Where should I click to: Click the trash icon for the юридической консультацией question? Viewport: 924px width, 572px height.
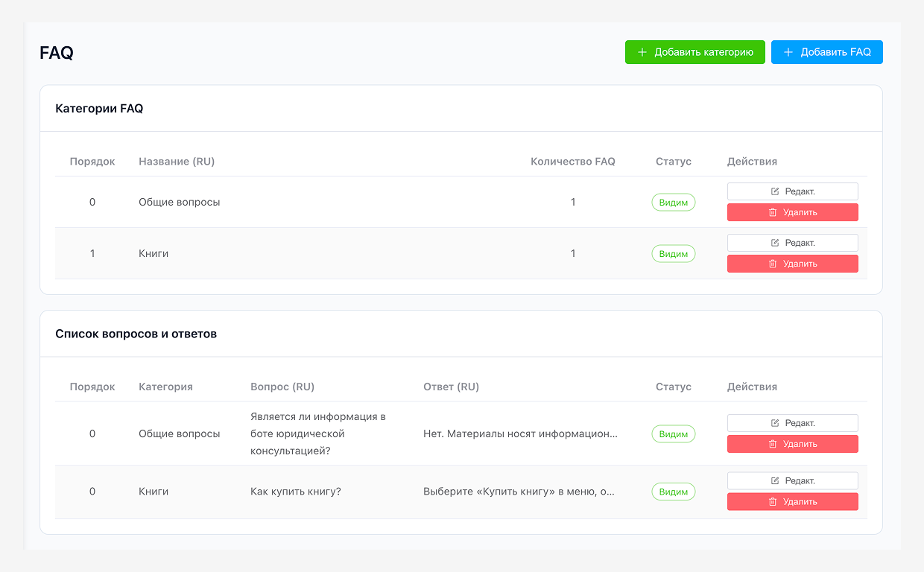coord(773,444)
